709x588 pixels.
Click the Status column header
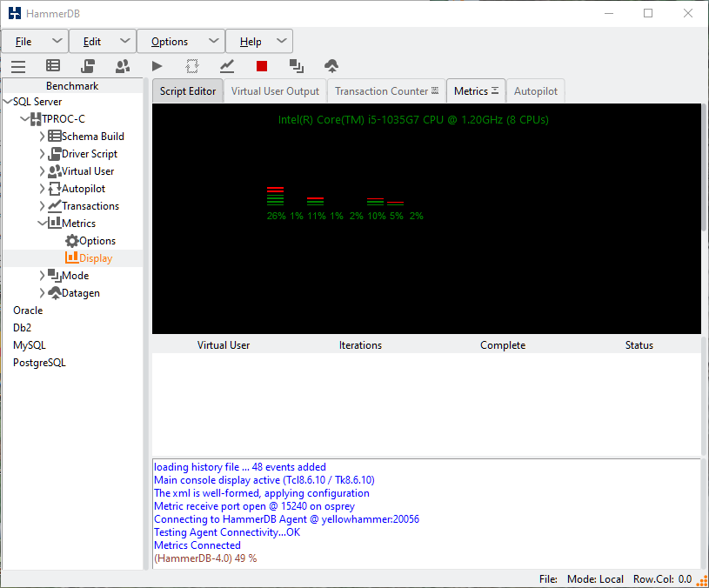click(639, 345)
